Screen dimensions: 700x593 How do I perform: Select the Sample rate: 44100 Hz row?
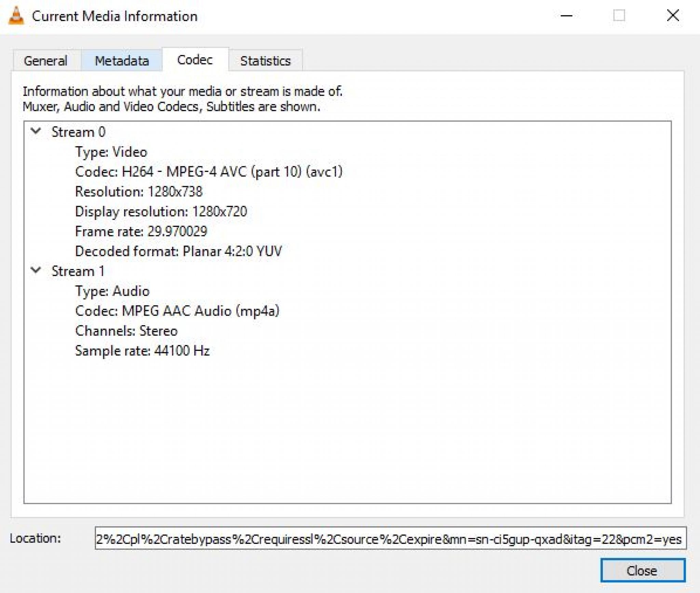[142, 350]
